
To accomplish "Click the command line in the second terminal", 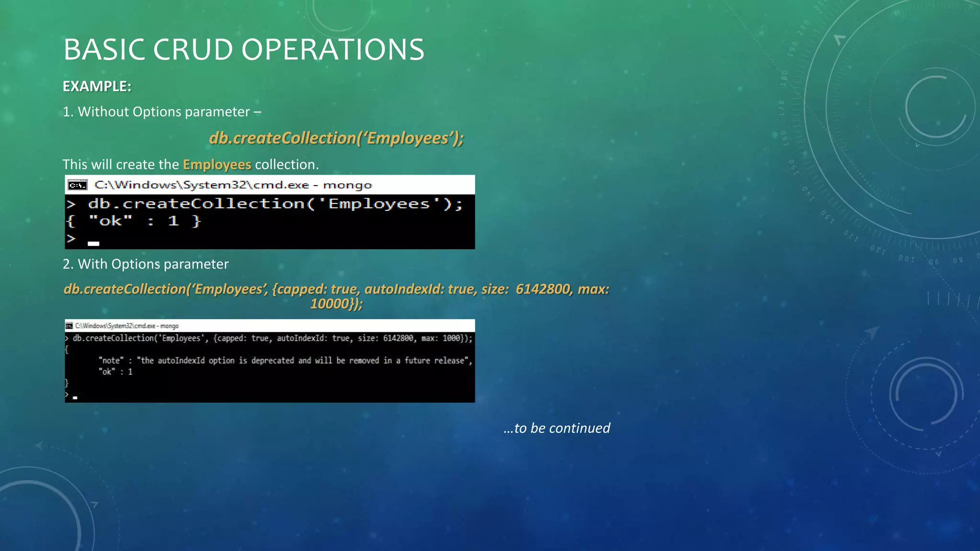I will pos(272,338).
